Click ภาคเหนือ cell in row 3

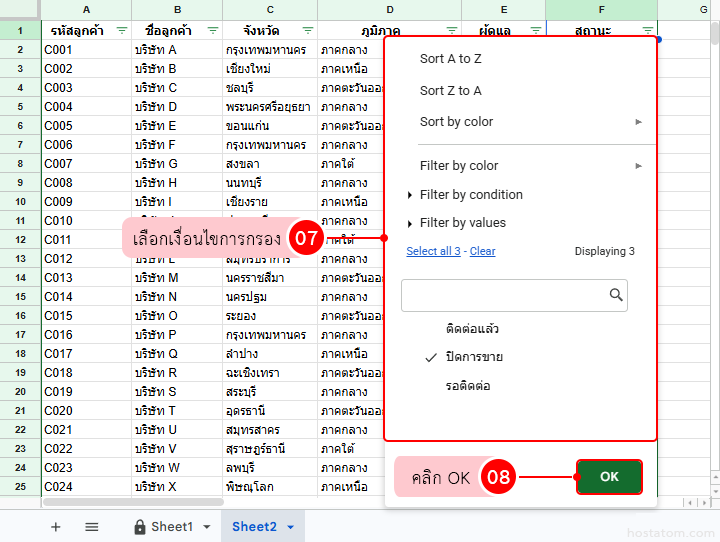(x=351, y=69)
